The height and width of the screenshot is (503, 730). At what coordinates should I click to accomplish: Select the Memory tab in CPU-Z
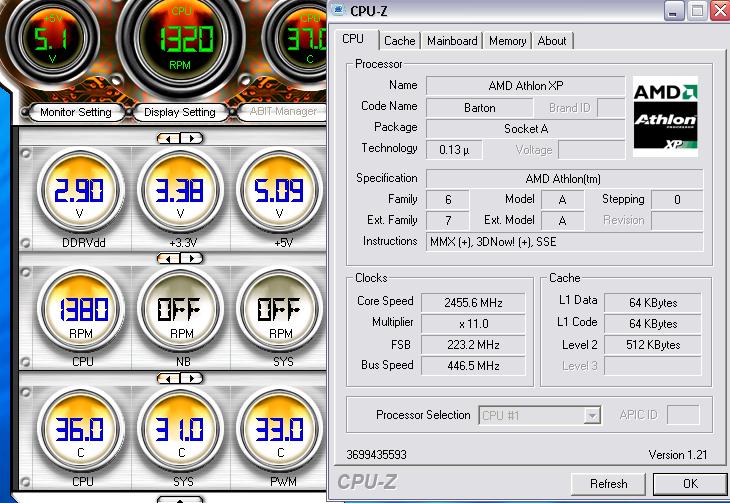pyautogui.click(x=507, y=41)
